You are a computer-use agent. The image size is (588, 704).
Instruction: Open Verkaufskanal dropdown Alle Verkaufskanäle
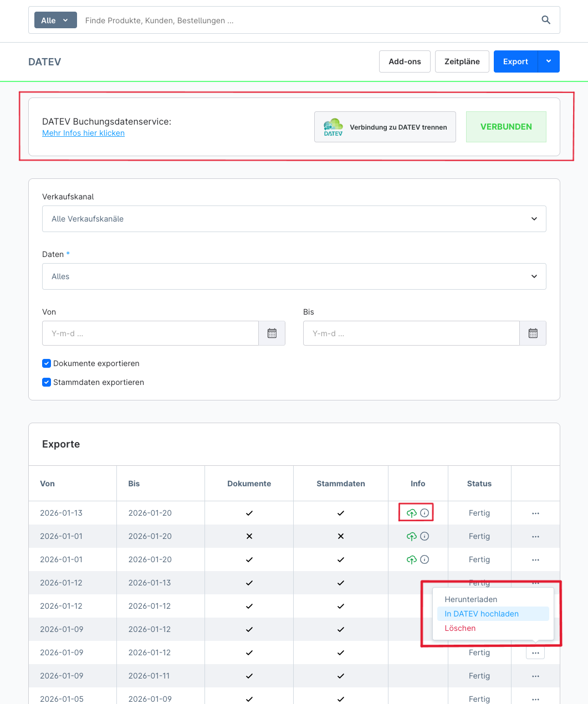pyautogui.click(x=294, y=219)
